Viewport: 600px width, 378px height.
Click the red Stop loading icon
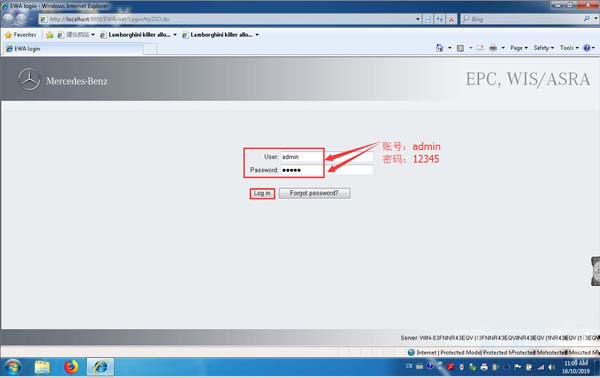point(451,19)
